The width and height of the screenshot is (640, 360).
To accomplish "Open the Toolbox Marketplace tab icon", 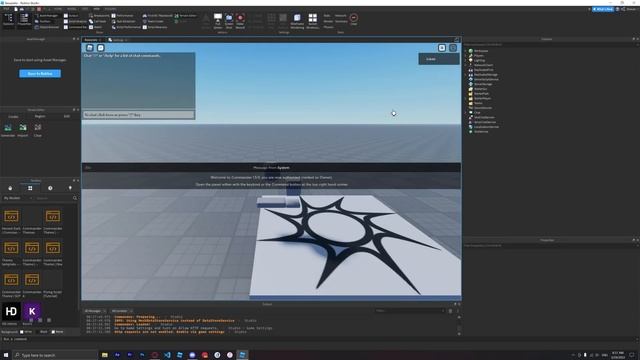I will pos(10,188).
